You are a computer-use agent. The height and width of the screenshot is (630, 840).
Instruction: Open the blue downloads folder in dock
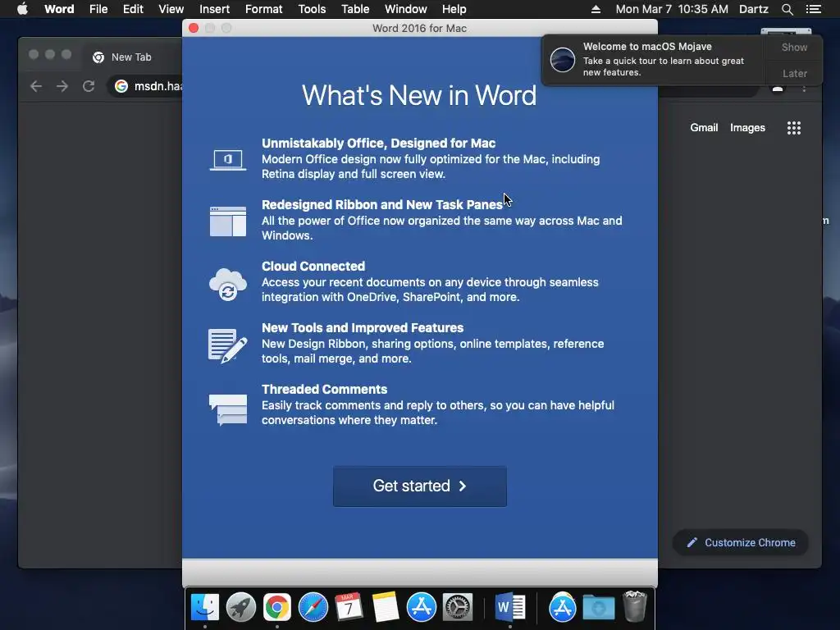click(x=598, y=607)
